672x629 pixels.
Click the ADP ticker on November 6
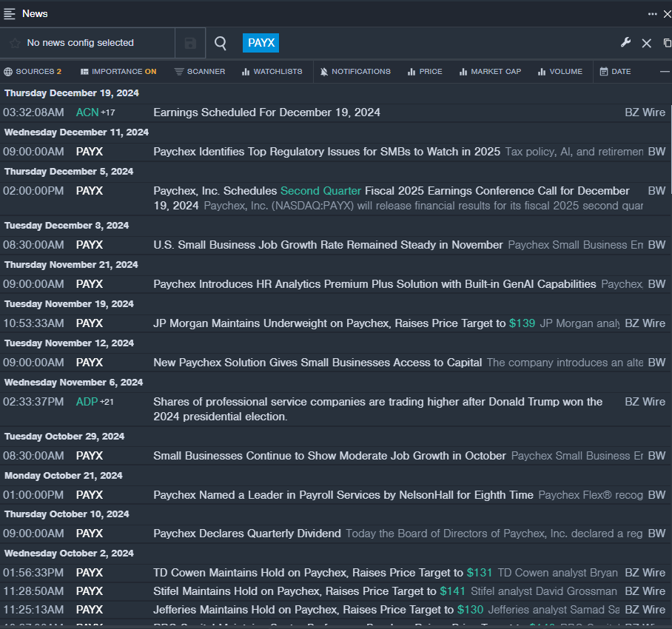click(87, 402)
